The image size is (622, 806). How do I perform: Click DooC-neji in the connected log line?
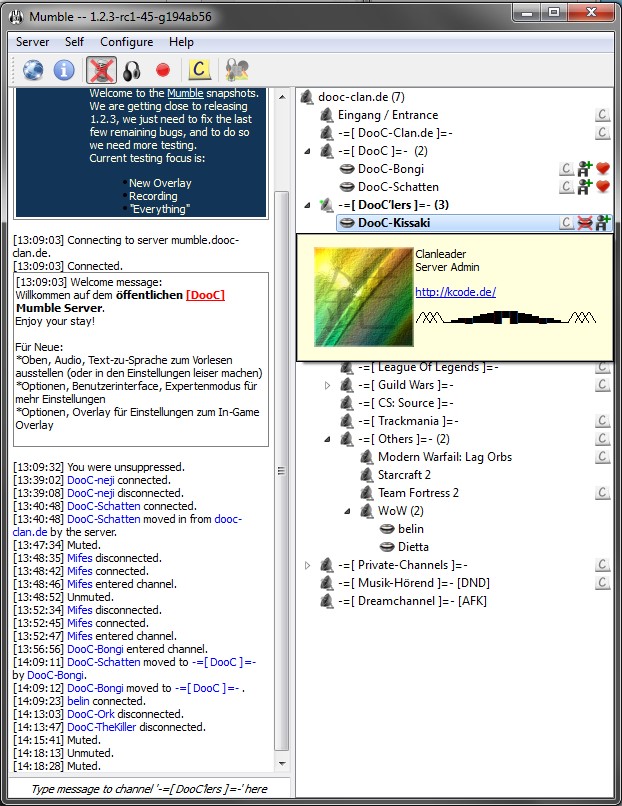click(90, 480)
